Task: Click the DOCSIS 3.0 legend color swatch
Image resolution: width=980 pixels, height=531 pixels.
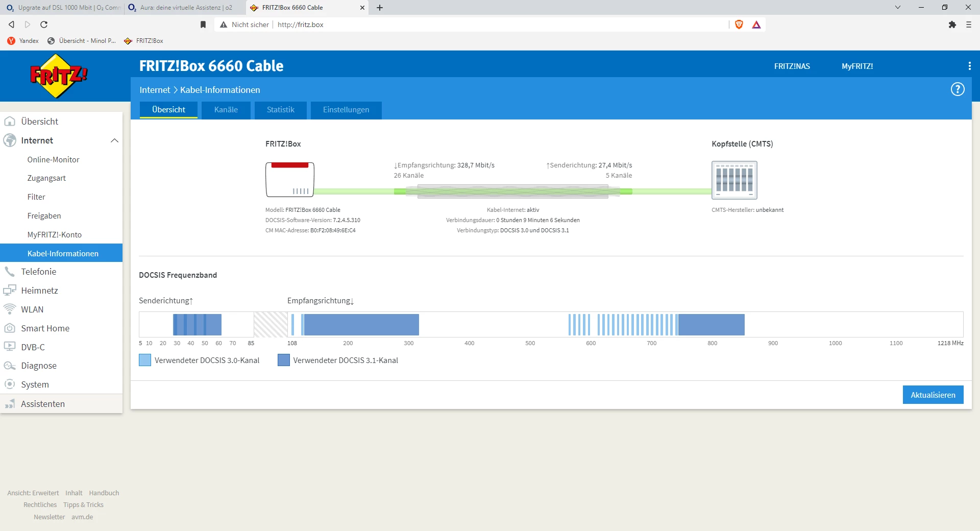Action: click(145, 360)
